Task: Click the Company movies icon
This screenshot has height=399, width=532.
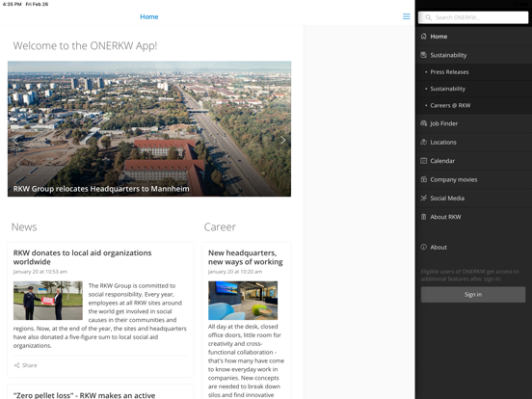Action: coord(423,179)
